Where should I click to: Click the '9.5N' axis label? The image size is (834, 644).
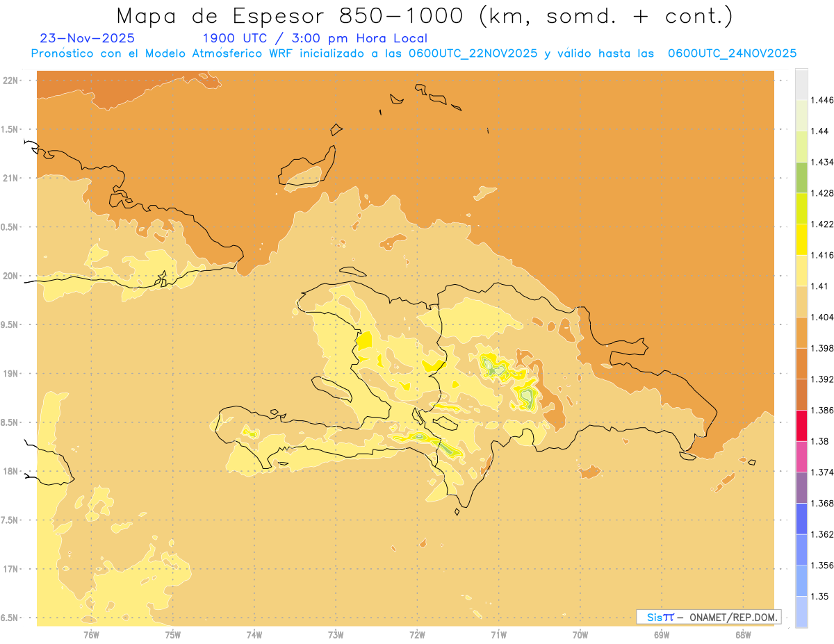pos(10,325)
